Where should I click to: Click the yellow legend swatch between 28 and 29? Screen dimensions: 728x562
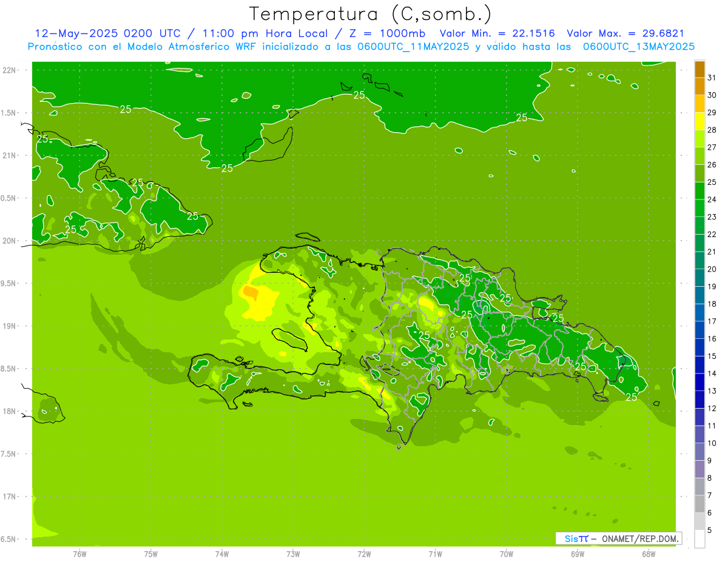[699, 121]
